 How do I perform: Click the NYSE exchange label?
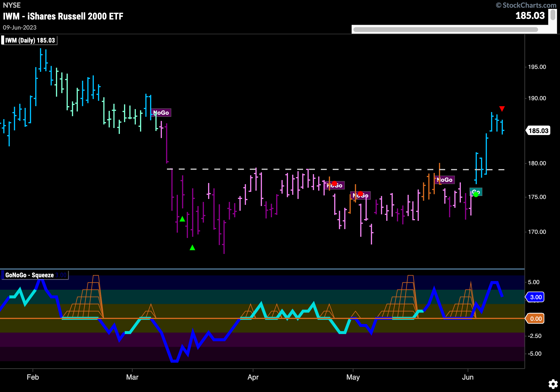point(12,5)
